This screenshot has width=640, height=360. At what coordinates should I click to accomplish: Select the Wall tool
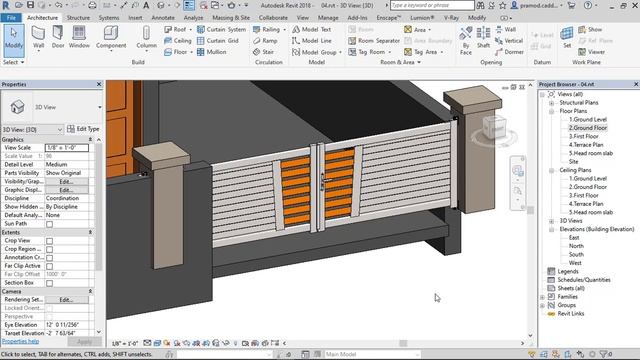(x=38, y=38)
